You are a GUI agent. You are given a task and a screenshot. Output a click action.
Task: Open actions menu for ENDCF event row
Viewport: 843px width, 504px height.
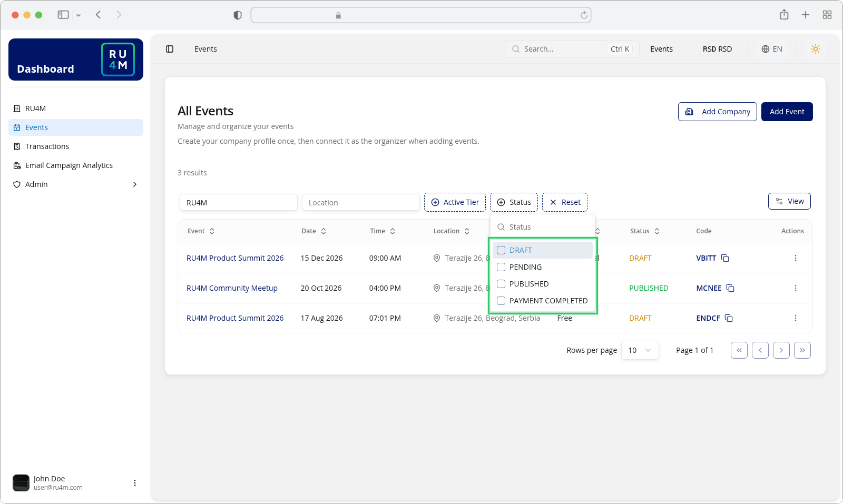point(796,318)
